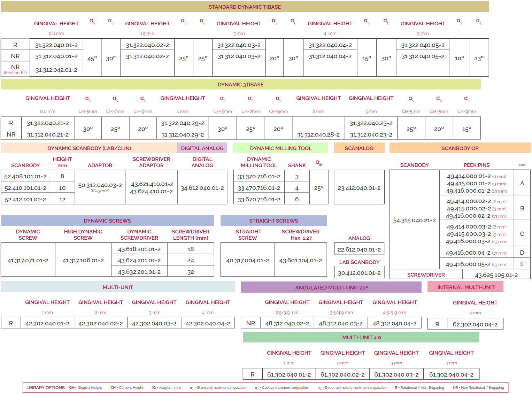Select Scanbody OP code 54.315.040.21-2
The height and width of the screenshot is (394, 532).
click(414, 221)
